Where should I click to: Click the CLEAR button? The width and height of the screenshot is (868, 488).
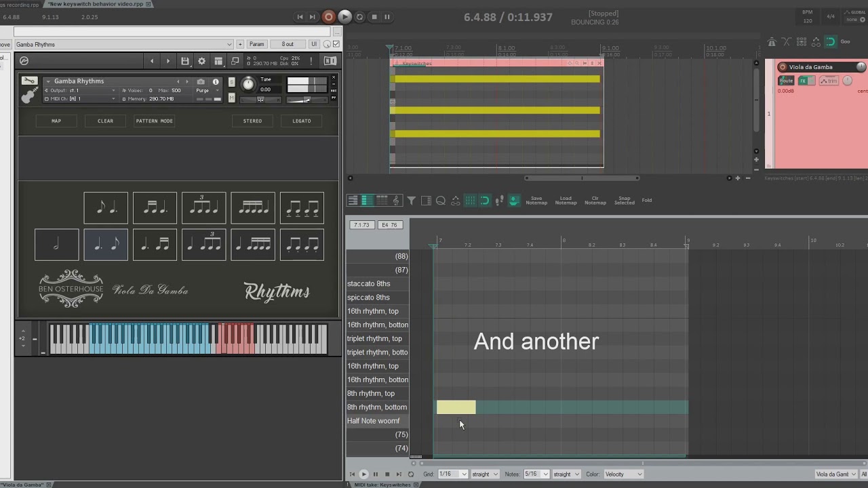point(105,121)
